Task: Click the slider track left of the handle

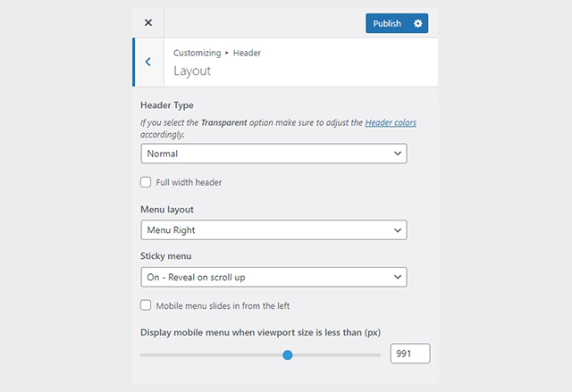Action: pyautogui.click(x=212, y=354)
